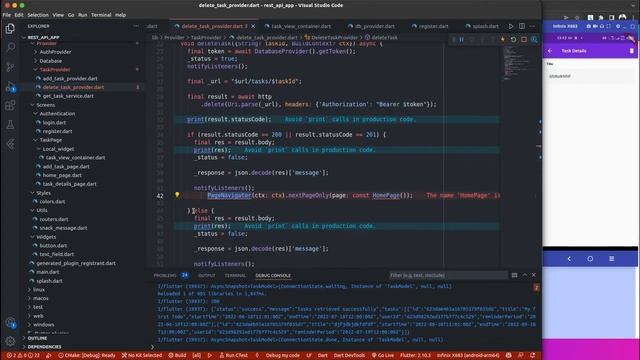Click Dart DevTools in the status bar

[349, 355]
